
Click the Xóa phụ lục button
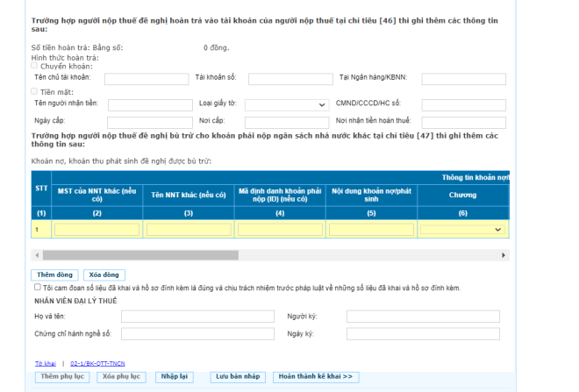coord(120,377)
